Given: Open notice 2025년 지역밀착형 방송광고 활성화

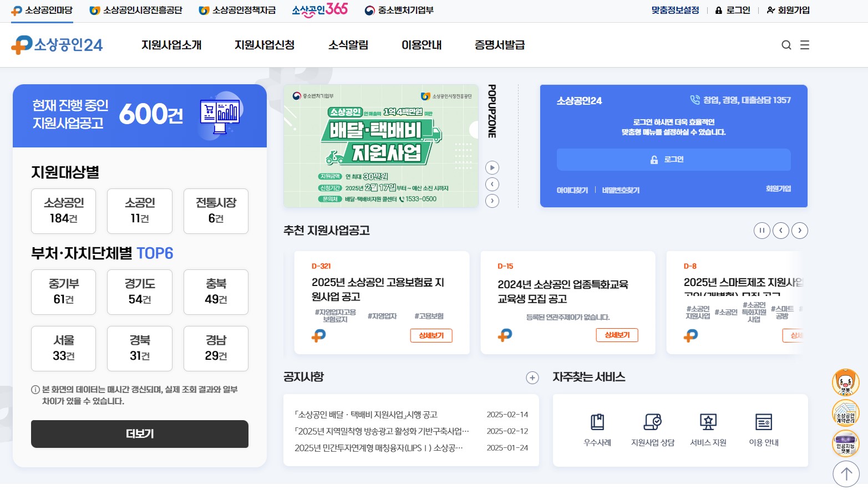Looking at the screenshot, I should click(x=382, y=431).
